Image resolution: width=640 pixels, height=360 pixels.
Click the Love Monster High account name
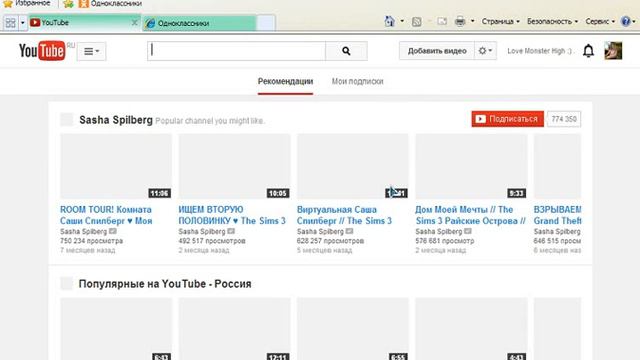[x=540, y=51]
